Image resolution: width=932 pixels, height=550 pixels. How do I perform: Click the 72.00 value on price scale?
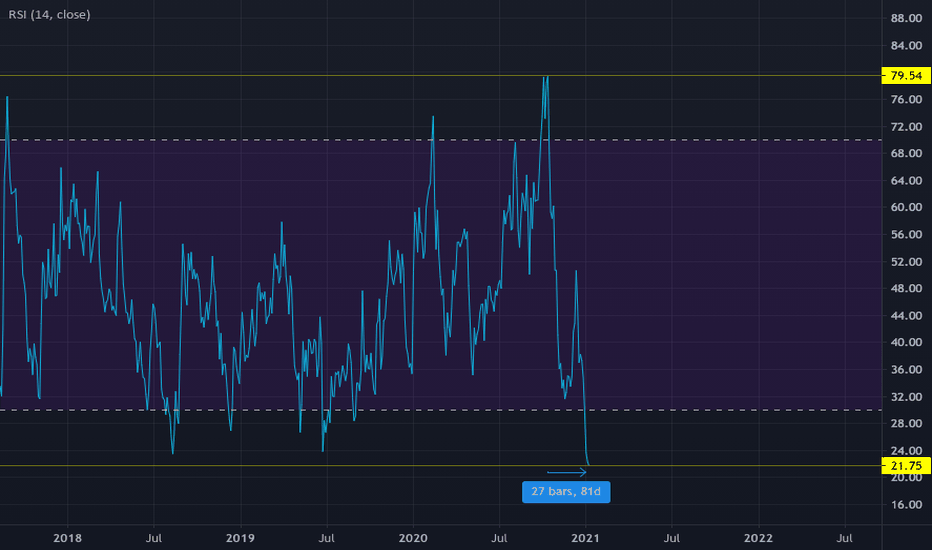point(906,127)
